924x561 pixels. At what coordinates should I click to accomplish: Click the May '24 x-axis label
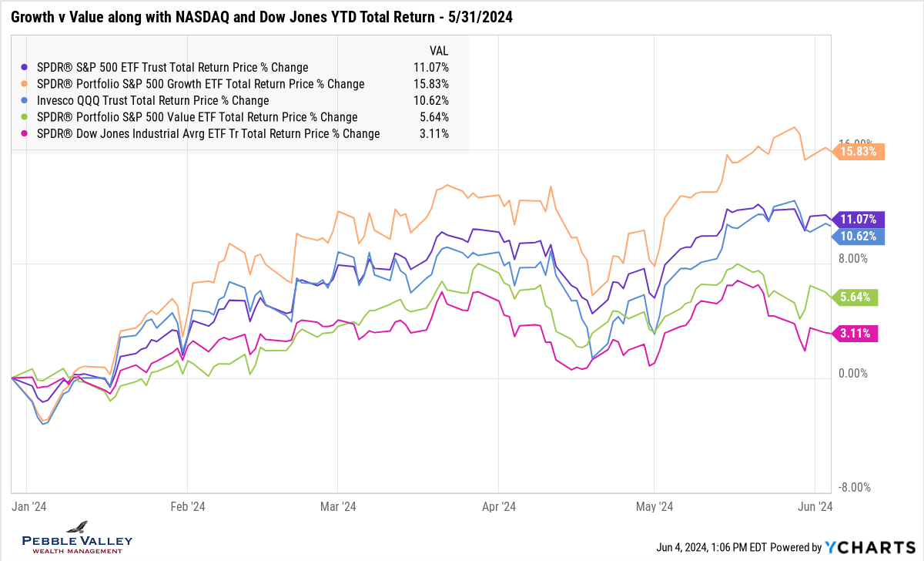tap(654, 506)
